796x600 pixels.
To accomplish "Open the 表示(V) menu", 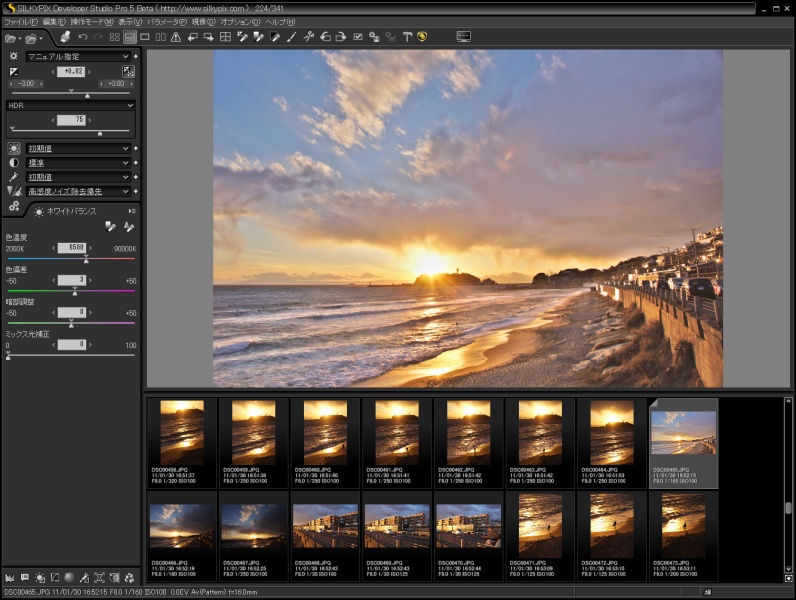I will 130,22.
